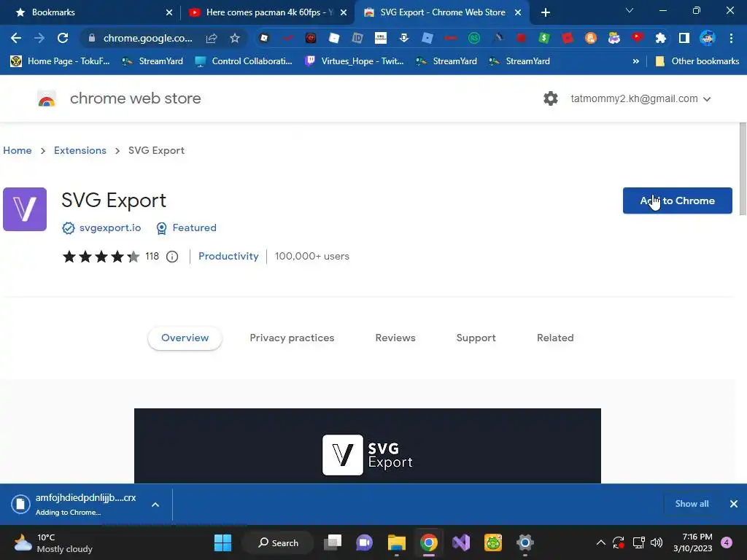Screen dimensions: 747x560
Task: Click the page vertical scrollbar
Action: 743,168
